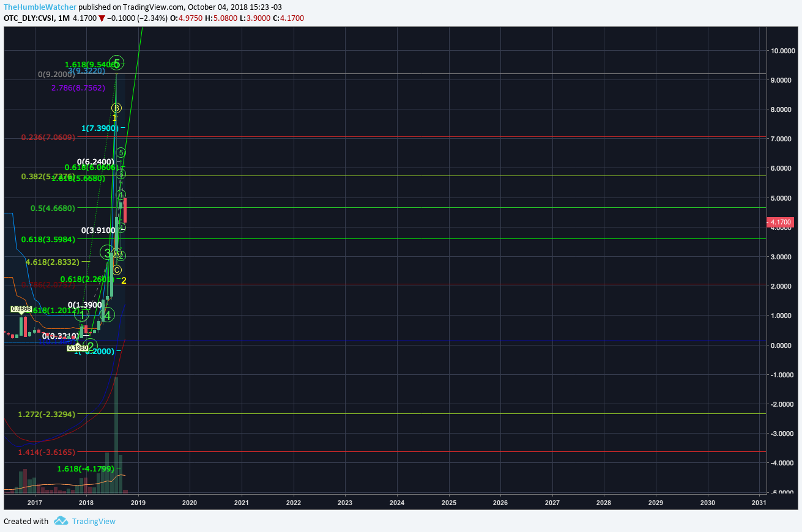Click the 0.618(3.5984) retracement label
This screenshot has height=532, width=802.
48,240
